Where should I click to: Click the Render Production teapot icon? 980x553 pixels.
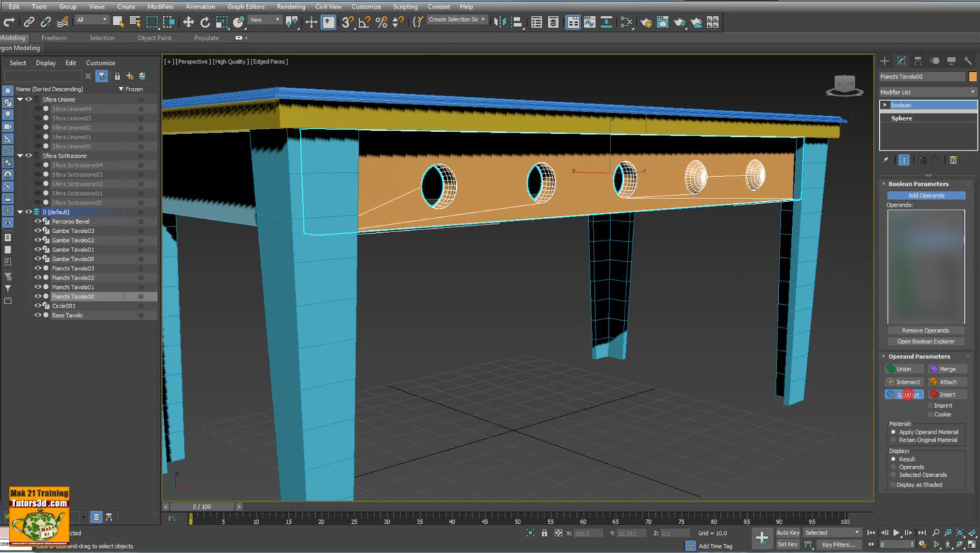tap(680, 21)
